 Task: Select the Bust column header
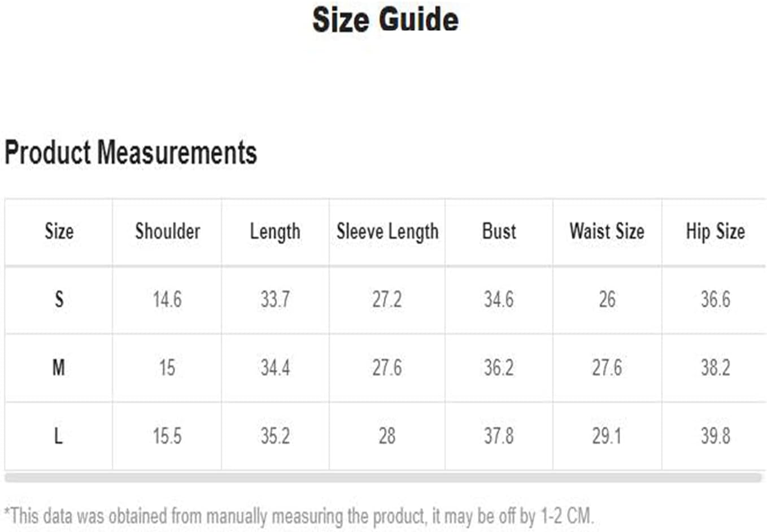[x=499, y=231]
